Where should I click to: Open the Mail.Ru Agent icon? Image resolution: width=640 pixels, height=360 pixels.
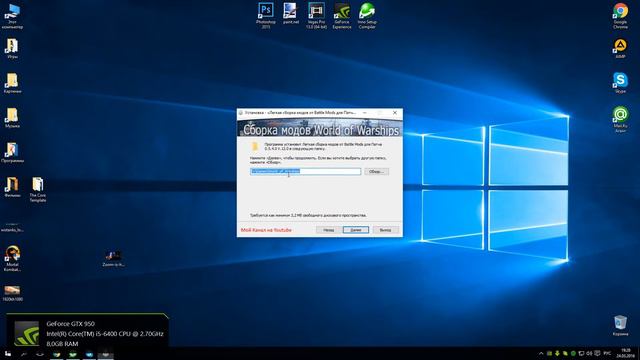tap(620, 119)
